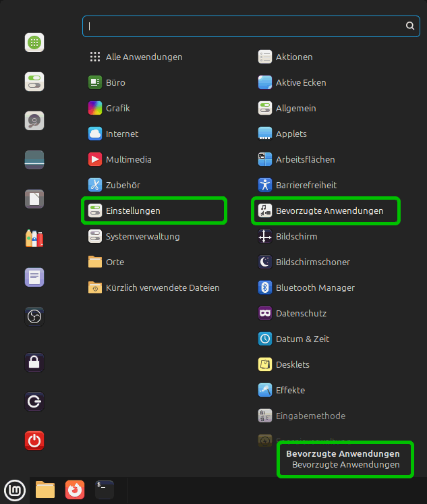This screenshot has width=427, height=504.
Task: Click into the menu search field
Action: click(x=243, y=26)
